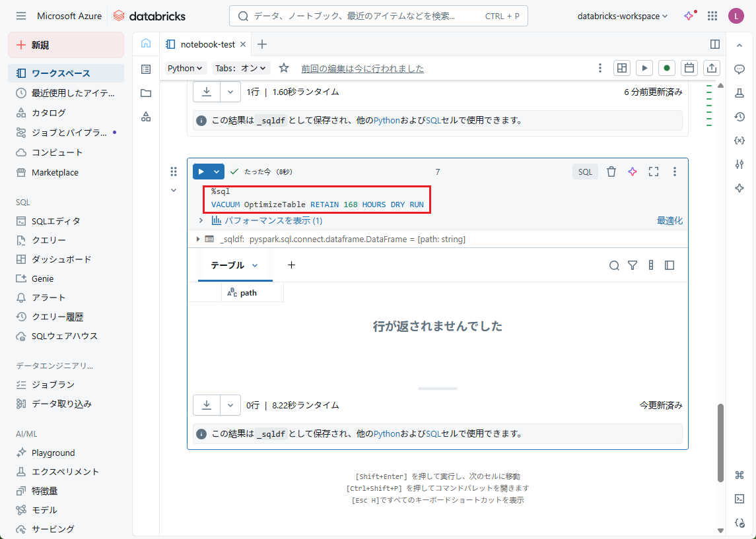
Task: Open the notebook share icon
Action: [x=712, y=68]
